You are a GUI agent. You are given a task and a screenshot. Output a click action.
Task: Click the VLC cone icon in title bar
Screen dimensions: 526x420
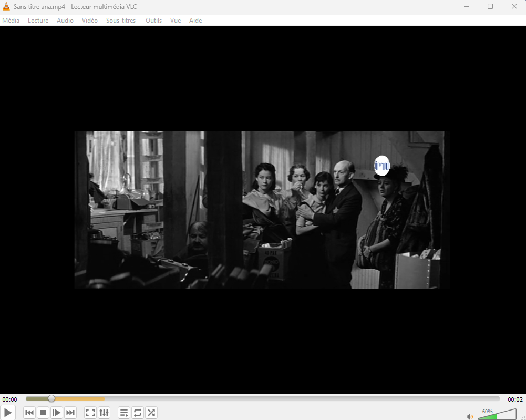[x=6, y=6]
